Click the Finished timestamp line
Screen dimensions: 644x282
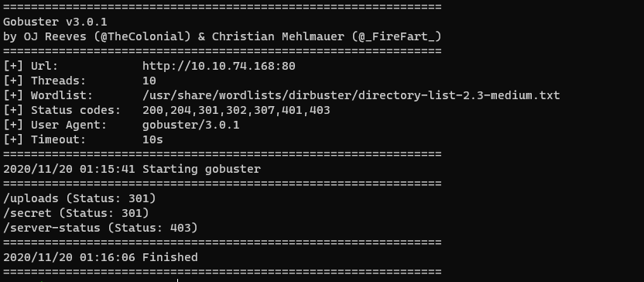[100, 257]
